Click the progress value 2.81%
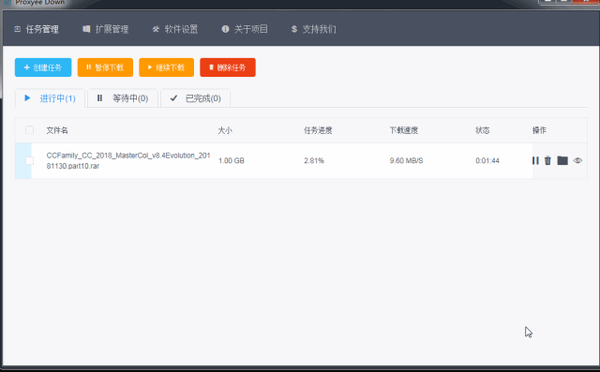This screenshot has height=372, width=600. click(x=314, y=161)
